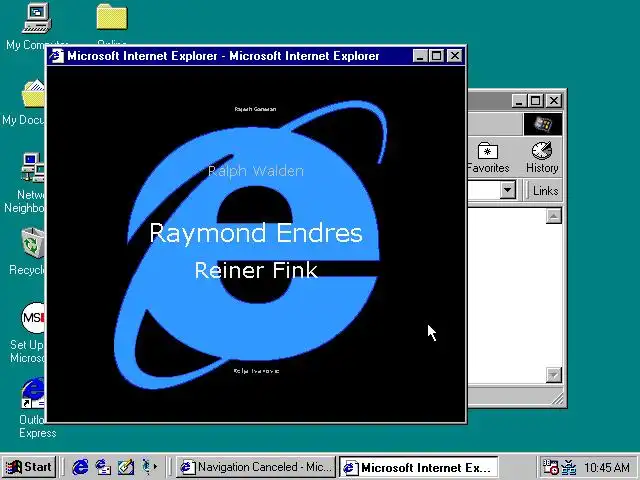Launch Internet Explorer from Quick Launch
The width and height of the screenshot is (640, 480).
pyautogui.click(x=80, y=467)
